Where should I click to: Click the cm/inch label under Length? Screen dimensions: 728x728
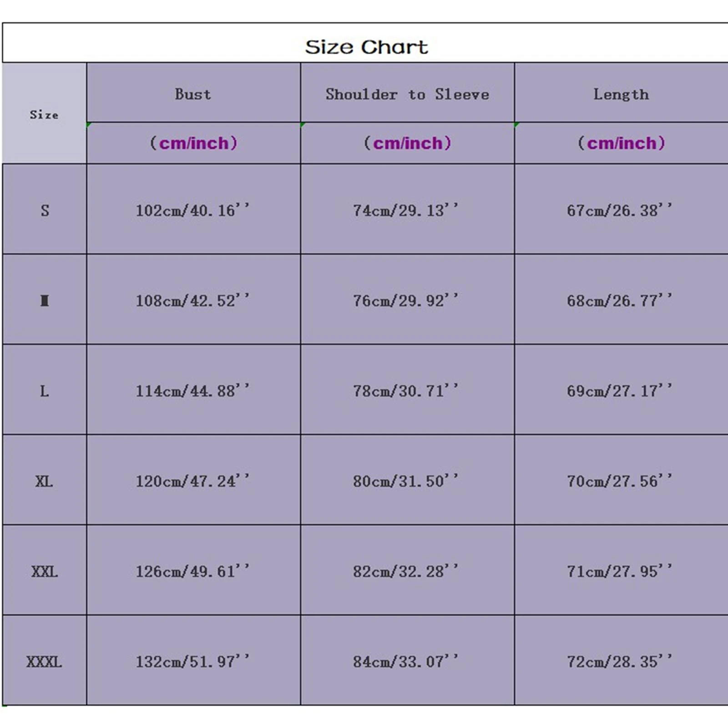click(x=621, y=143)
